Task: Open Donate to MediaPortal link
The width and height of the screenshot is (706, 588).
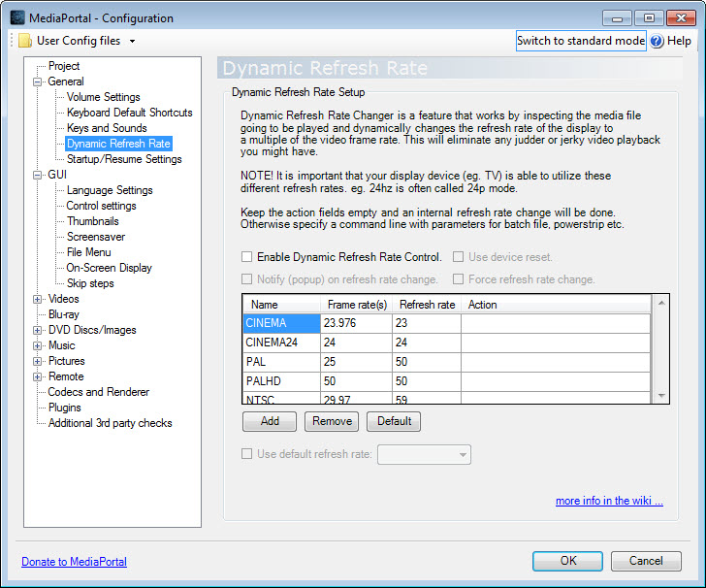Action: coord(75,562)
